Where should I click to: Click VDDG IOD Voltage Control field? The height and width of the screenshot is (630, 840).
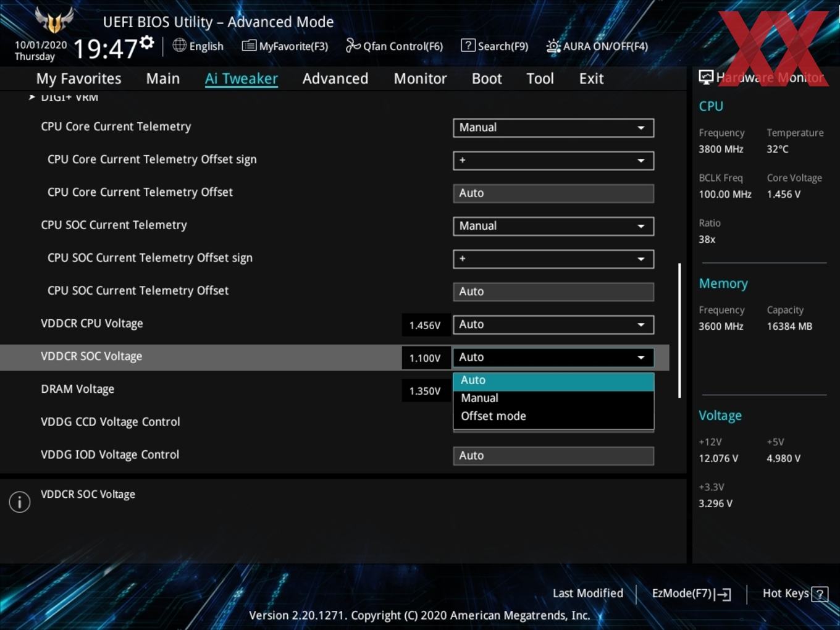click(x=553, y=456)
